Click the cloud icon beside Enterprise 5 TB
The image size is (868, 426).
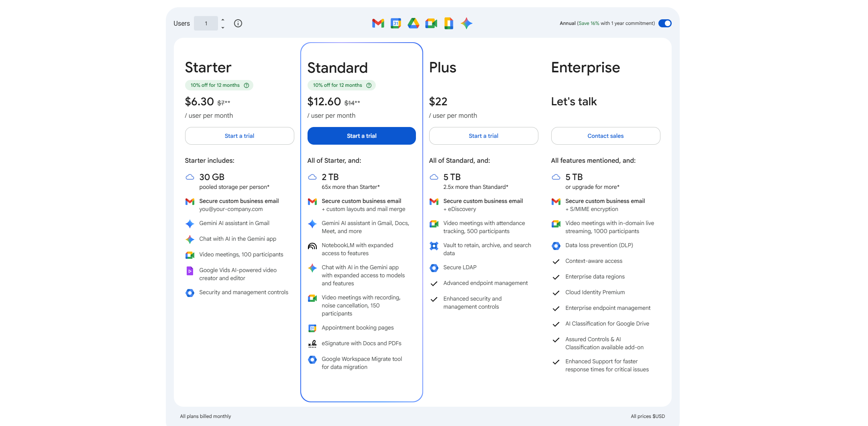click(x=556, y=177)
